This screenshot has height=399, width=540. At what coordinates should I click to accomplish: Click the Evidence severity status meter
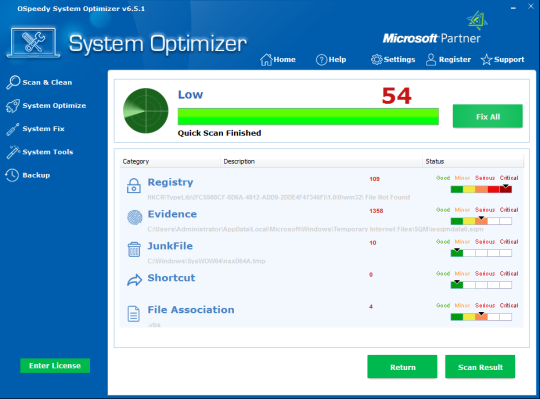click(x=481, y=221)
